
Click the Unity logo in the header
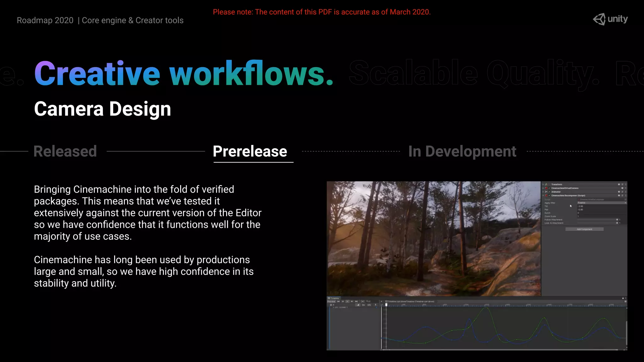pos(610,19)
